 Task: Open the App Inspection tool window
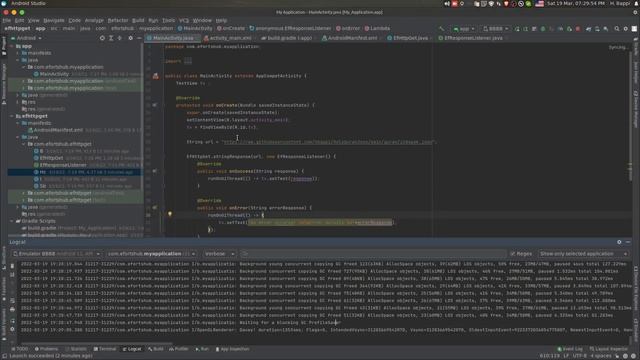tap(232, 349)
